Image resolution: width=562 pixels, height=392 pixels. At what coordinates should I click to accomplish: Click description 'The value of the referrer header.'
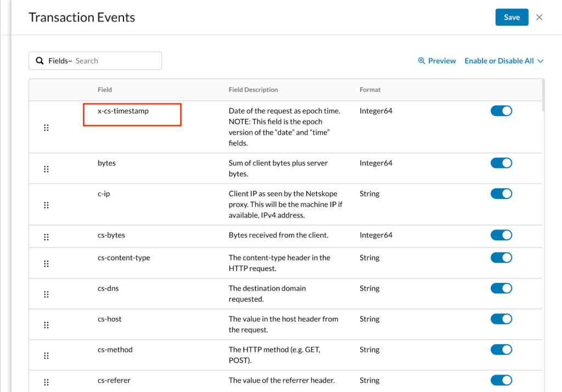point(282,380)
